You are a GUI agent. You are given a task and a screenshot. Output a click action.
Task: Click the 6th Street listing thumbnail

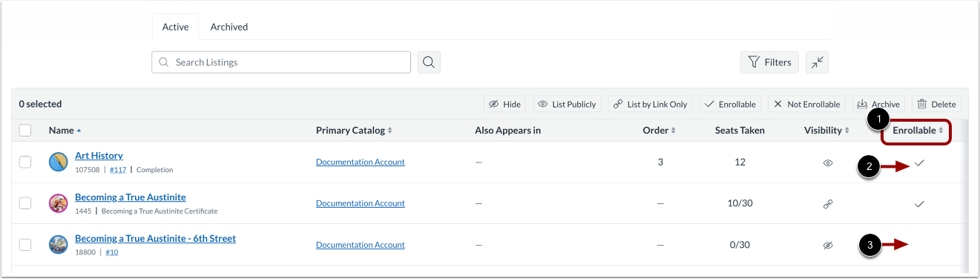click(x=59, y=245)
